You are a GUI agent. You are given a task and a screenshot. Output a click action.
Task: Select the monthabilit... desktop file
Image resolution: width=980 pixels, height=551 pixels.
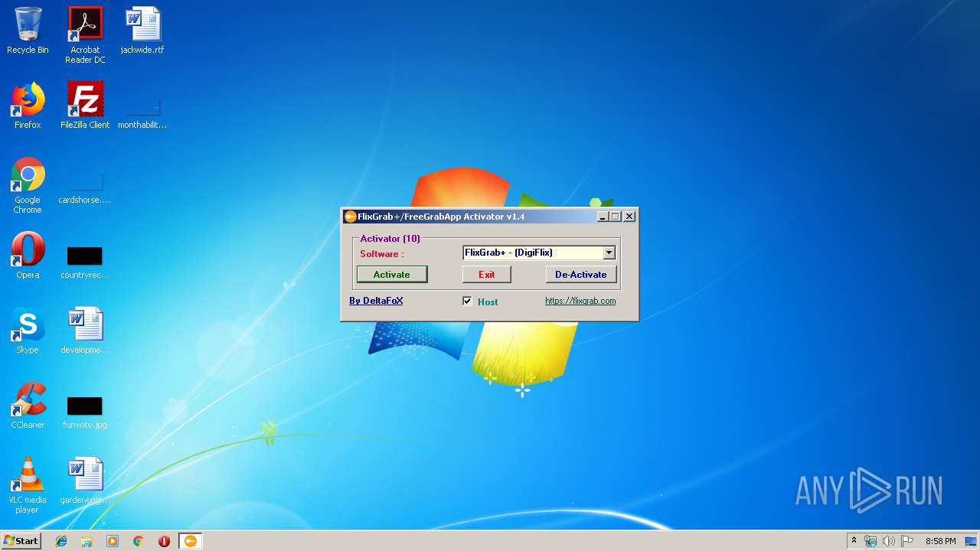point(142,112)
